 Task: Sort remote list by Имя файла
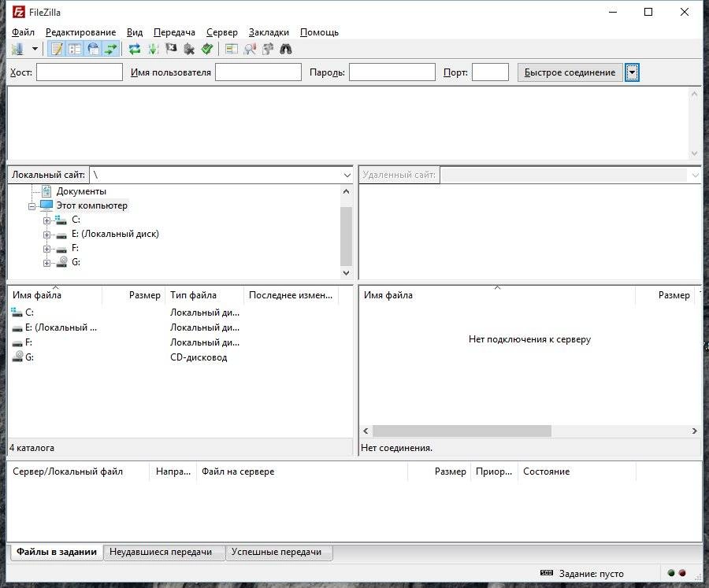[x=497, y=295]
